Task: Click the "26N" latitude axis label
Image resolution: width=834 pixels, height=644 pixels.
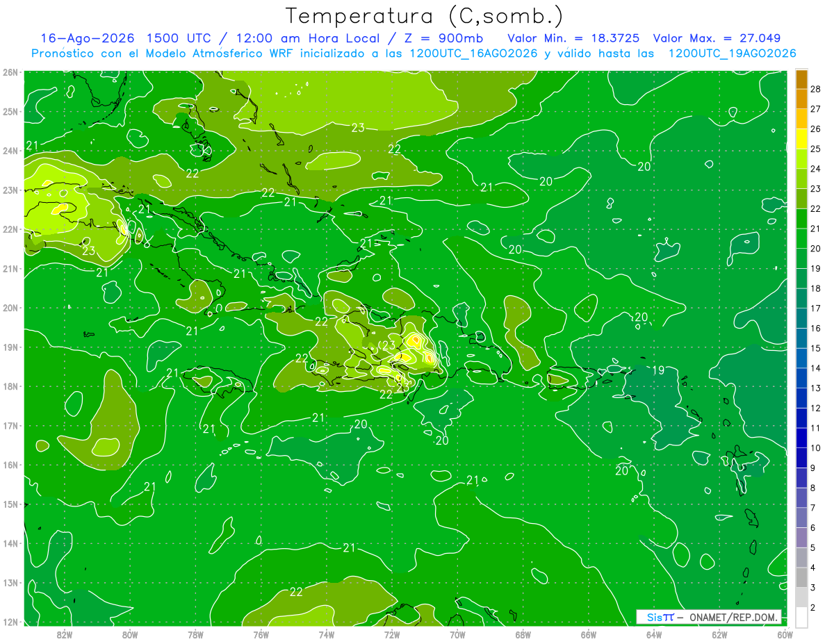Action: click(10, 72)
